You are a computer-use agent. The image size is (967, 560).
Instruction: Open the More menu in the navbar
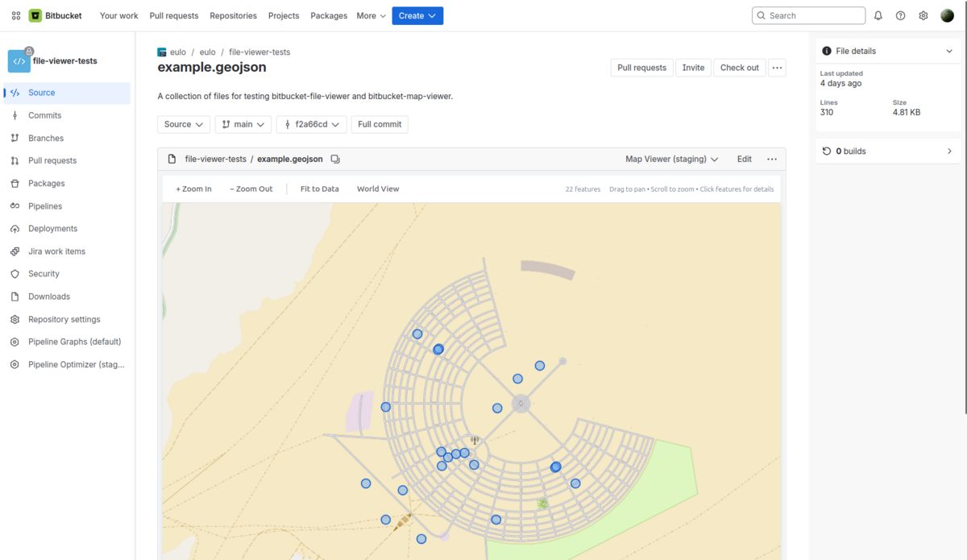[370, 15]
